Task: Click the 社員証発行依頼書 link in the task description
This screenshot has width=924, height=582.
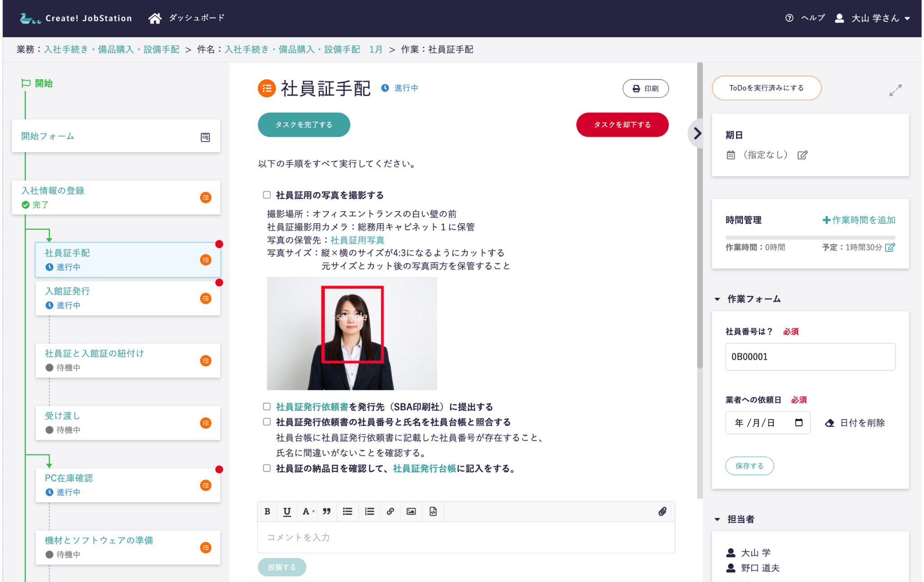Action: [312, 406]
